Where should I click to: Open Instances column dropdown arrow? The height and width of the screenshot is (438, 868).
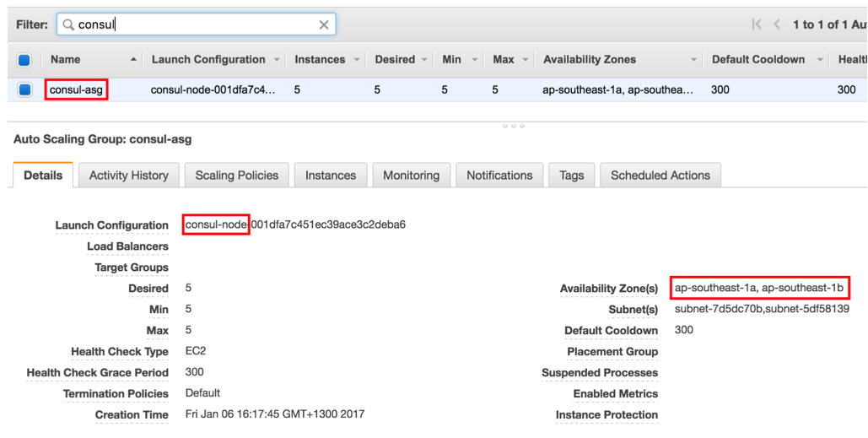point(357,60)
